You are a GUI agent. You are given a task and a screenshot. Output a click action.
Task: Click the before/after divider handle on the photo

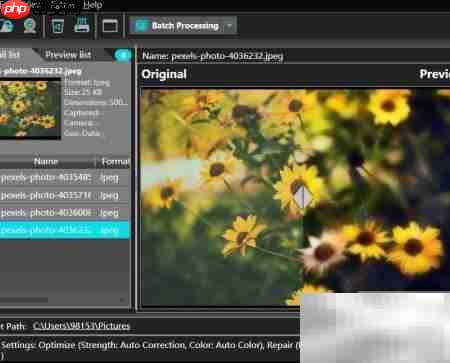tap(303, 197)
